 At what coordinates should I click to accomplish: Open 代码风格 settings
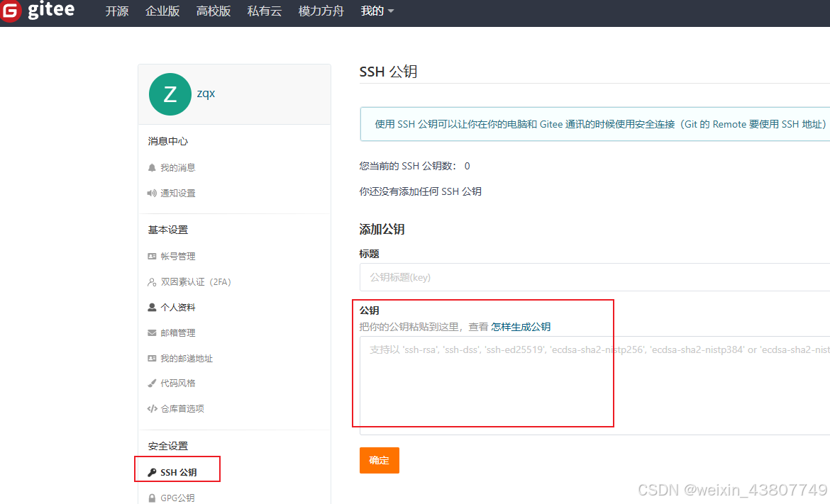tap(178, 383)
